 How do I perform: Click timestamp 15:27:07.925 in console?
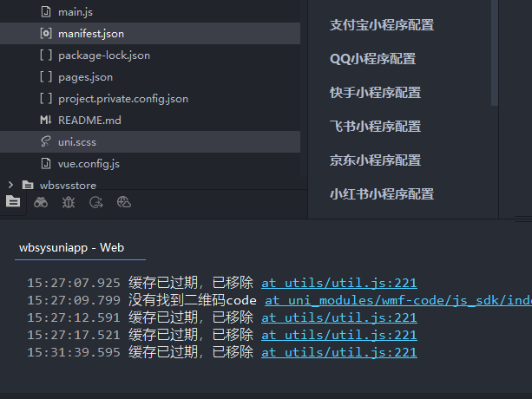click(74, 283)
